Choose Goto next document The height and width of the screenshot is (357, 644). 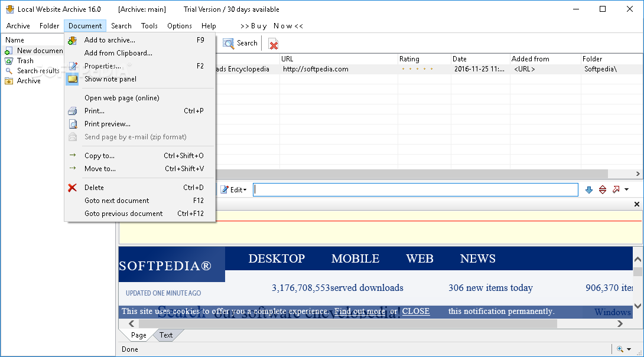tap(139, 201)
